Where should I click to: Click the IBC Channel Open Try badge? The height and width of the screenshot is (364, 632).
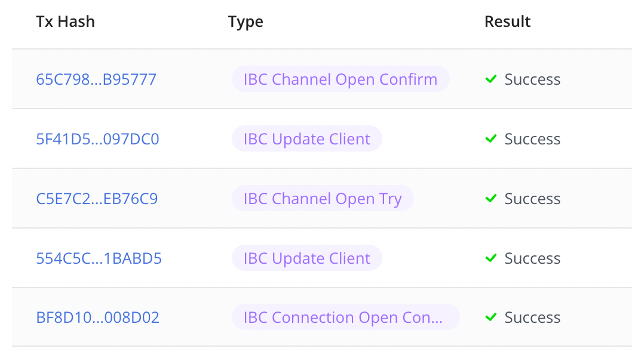tap(323, 199)
